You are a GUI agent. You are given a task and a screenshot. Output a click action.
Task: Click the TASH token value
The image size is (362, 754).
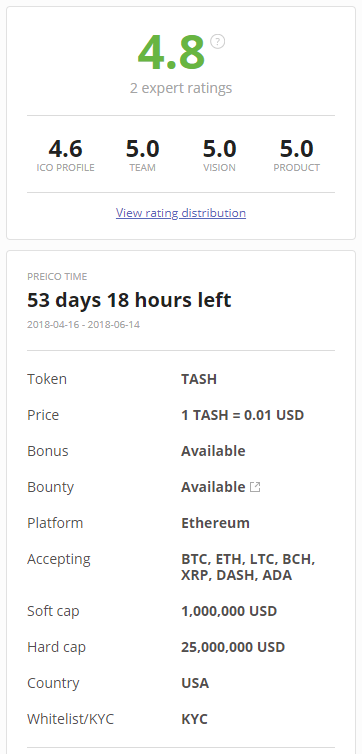(199, 379)
